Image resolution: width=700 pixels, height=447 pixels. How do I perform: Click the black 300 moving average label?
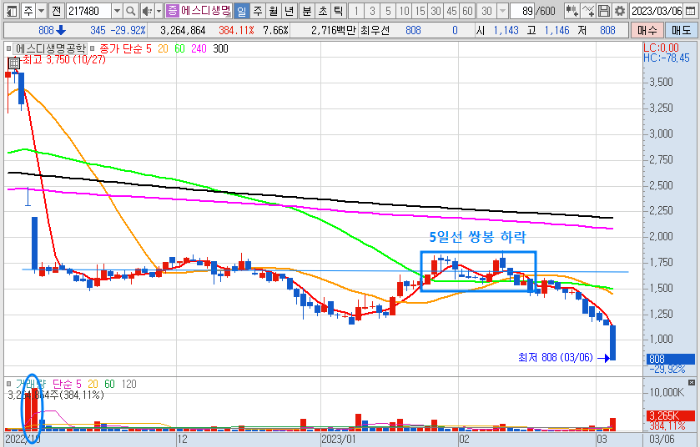(221, 48)
